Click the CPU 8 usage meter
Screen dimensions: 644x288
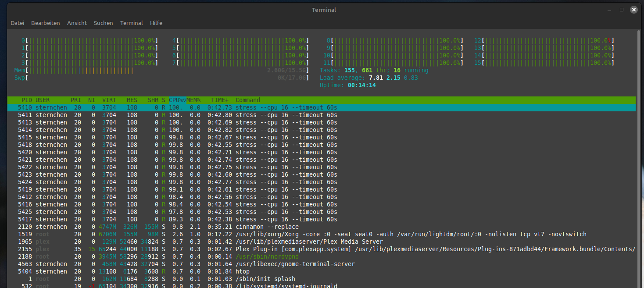(x=395, y=40)
